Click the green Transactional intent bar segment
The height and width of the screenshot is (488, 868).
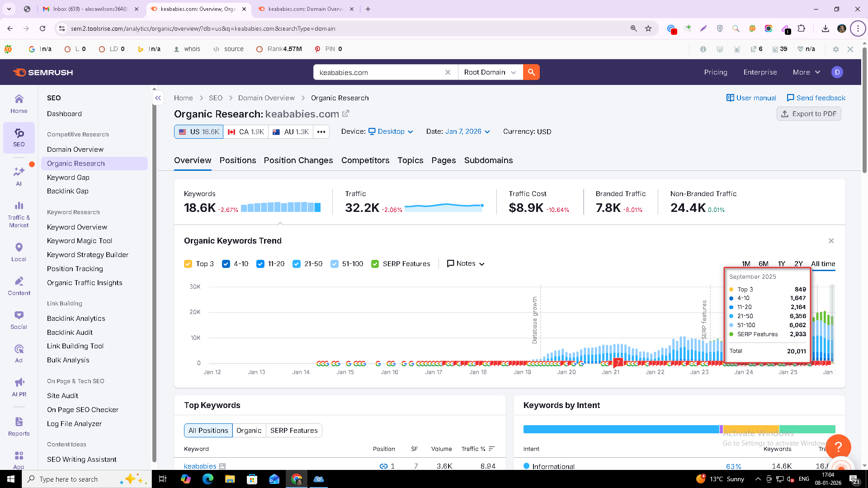(807, 429)
